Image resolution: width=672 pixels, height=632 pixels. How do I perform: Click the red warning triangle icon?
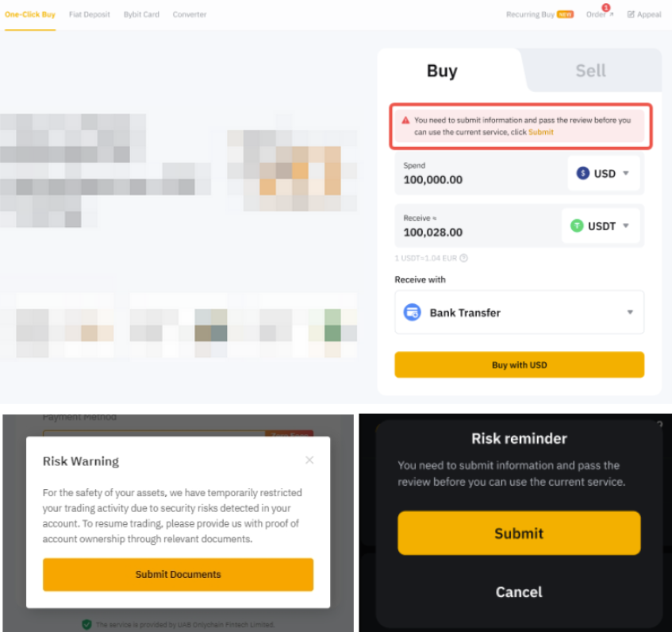tap(405, 121)
